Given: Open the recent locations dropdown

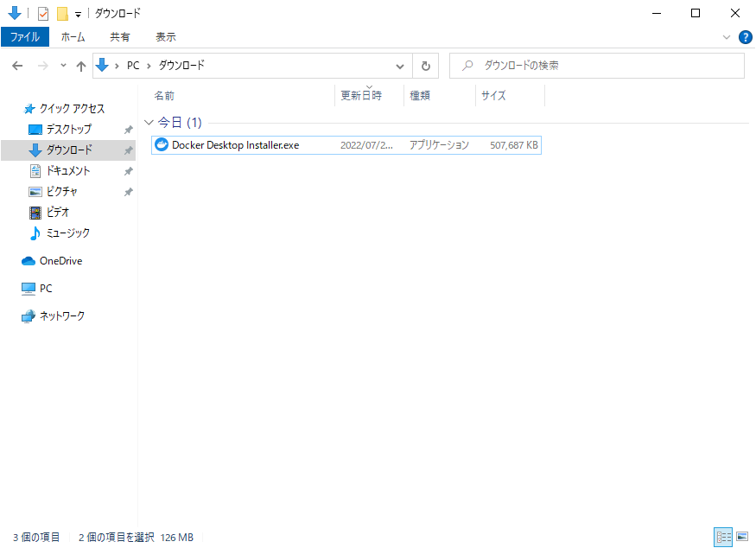Looking at the screenshot, I should (x=63, y=65).
